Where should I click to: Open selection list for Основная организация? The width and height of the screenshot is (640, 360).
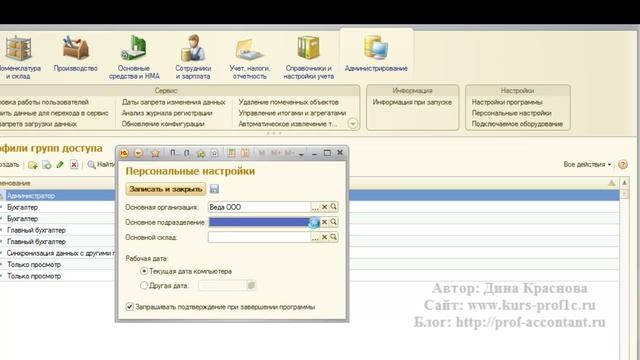[315, 207]
